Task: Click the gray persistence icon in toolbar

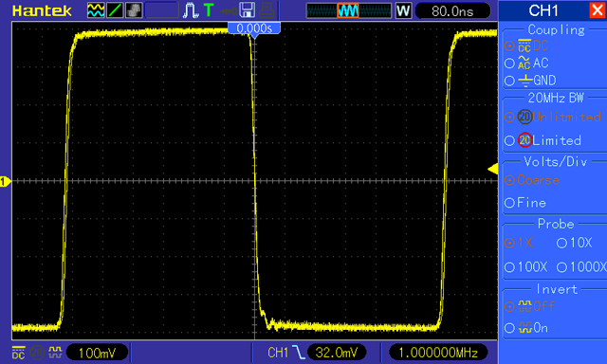Action: [x=134, y=10]
